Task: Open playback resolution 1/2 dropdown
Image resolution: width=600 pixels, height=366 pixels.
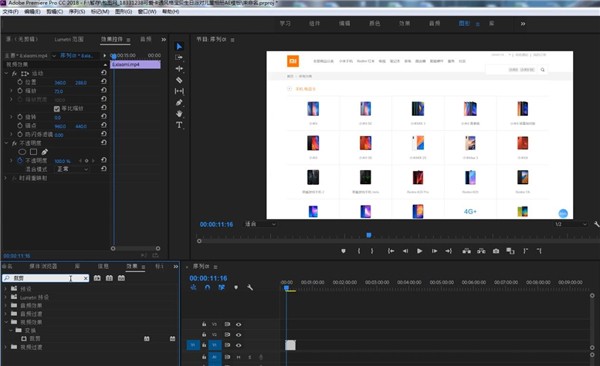Action: coord(571,224)
